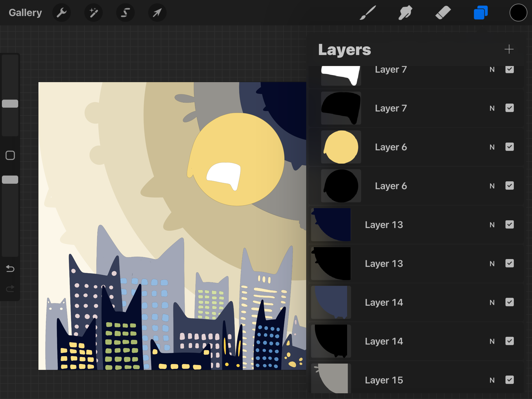Screen dimensions: 532x399
Task: Toggle visibility of navy Layer 13
Action: tap(509, 225)
